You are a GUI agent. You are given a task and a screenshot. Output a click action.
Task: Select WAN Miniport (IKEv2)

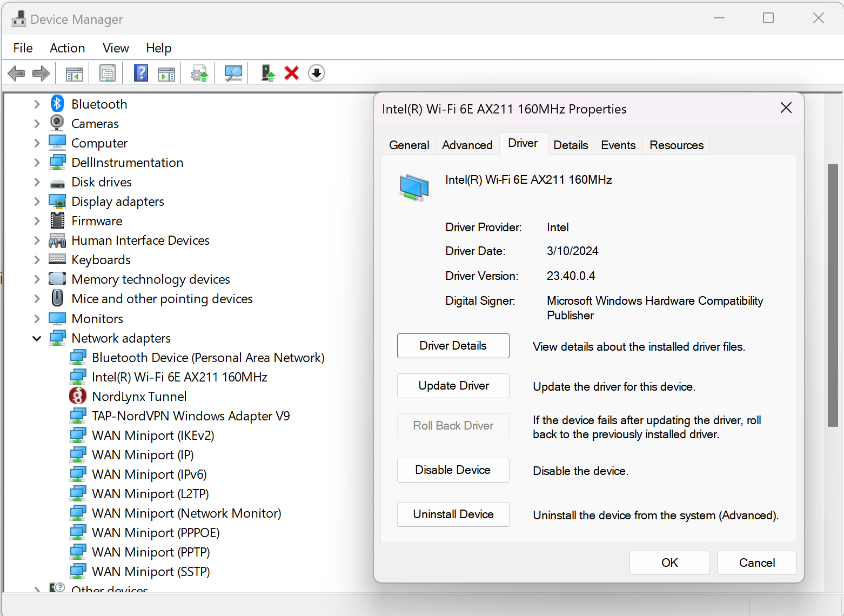(x=153, y=435)
